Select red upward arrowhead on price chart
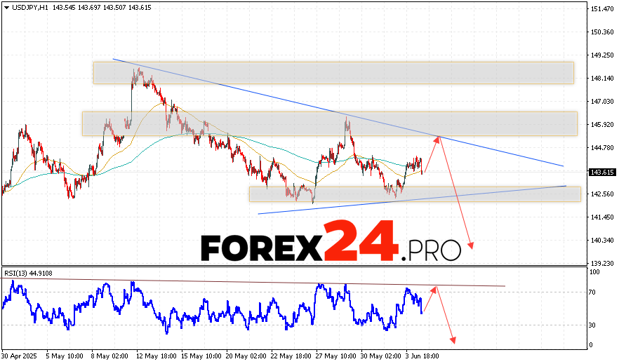The width and height of the screenshot is (619, 364). tap(438, 139)
